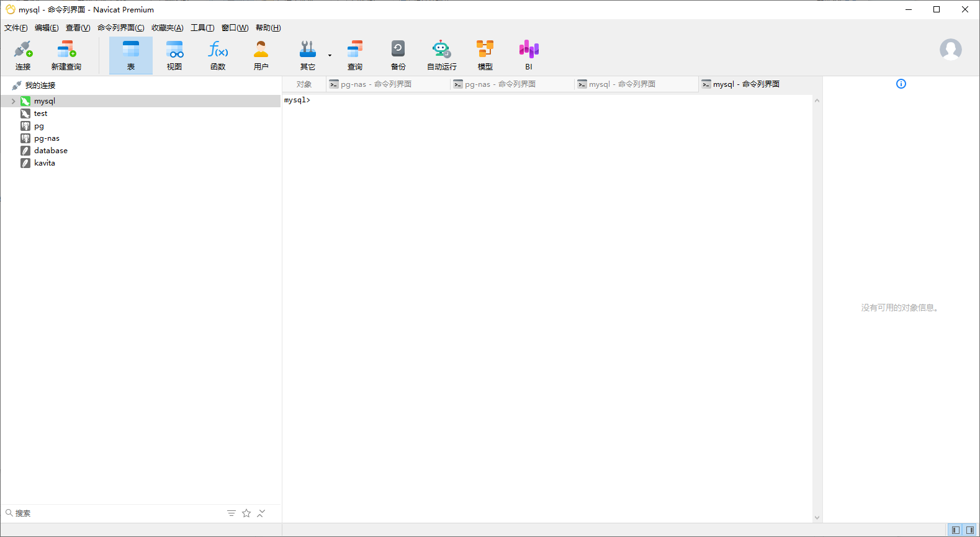
Task: Expand the mysql connection tree node
Action: point(14,101)
